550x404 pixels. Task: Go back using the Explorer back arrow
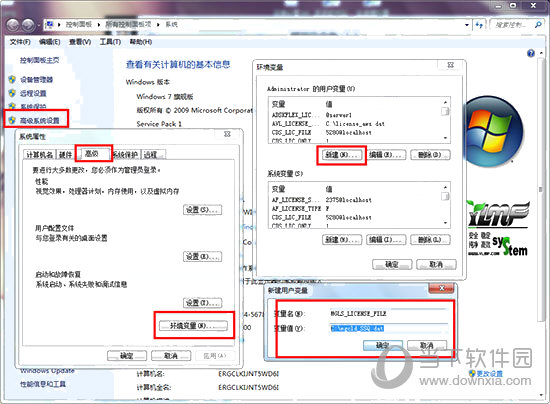[x=13, y=25]
